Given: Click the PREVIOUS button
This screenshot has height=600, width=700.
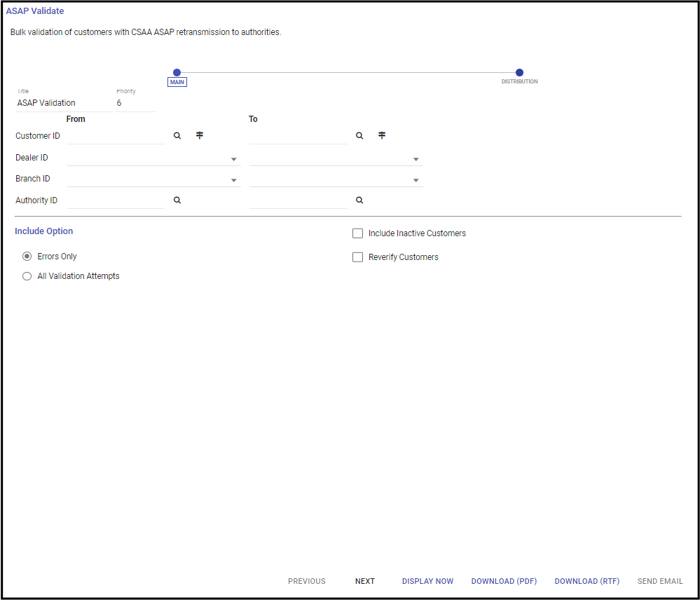Looking at the screenshot, I should coord(307,581).
